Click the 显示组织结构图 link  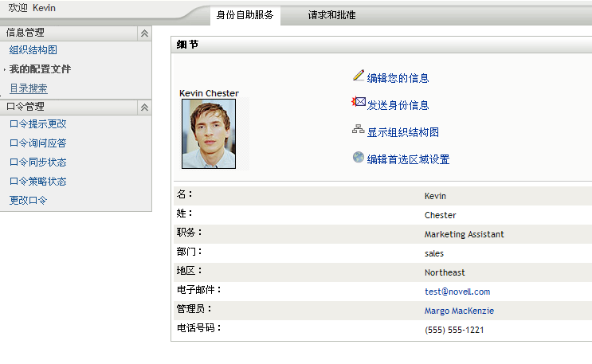click(403, 132)
